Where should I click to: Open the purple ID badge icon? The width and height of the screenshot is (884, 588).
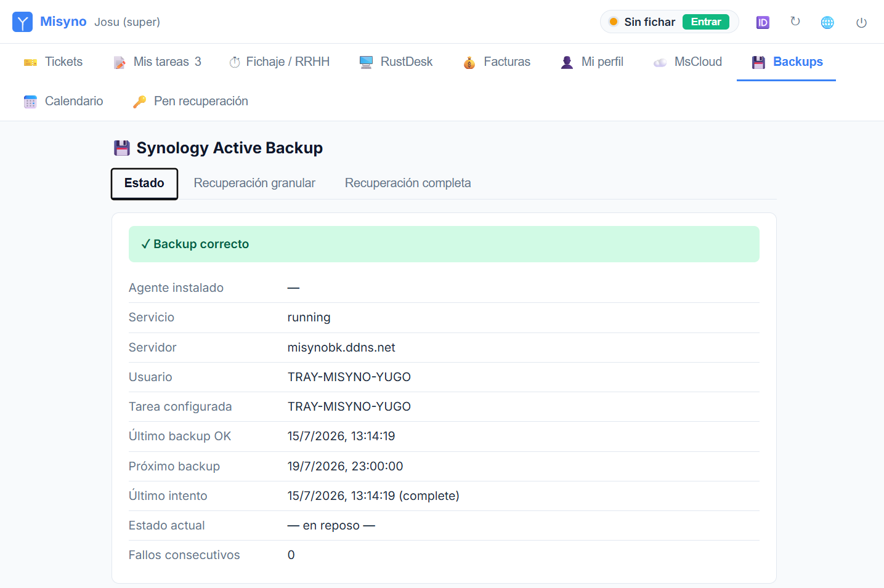pos(763,23)
